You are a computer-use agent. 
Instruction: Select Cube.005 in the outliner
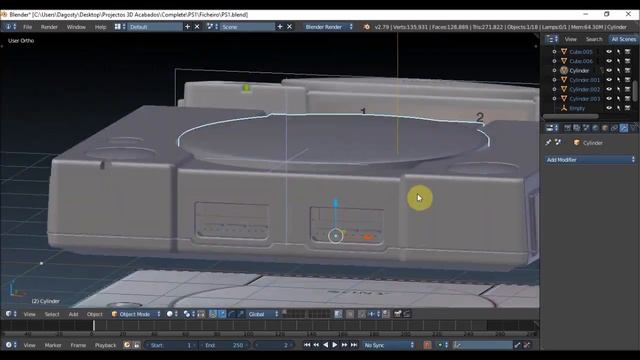[x=580, y=52]
